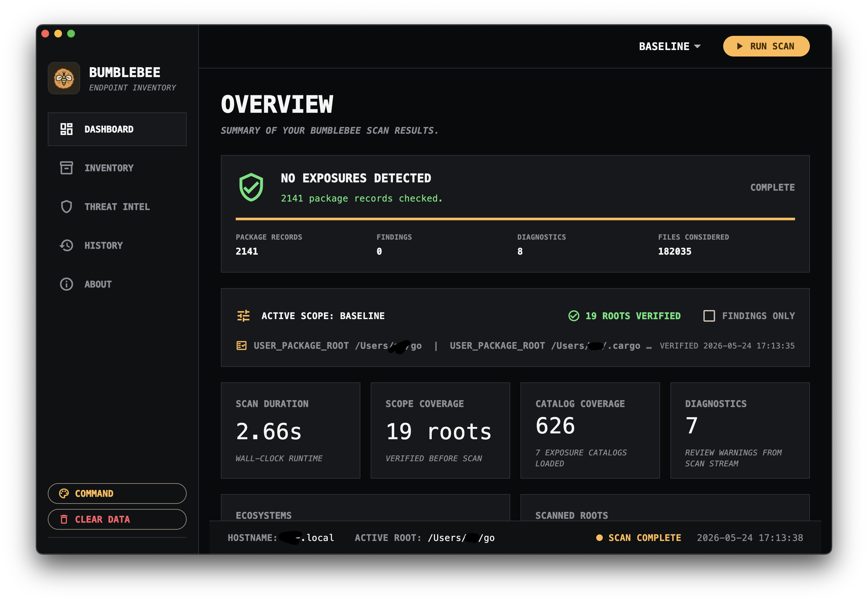868x602 pixels.
Task: Open the About page
Action: (117, 284)
